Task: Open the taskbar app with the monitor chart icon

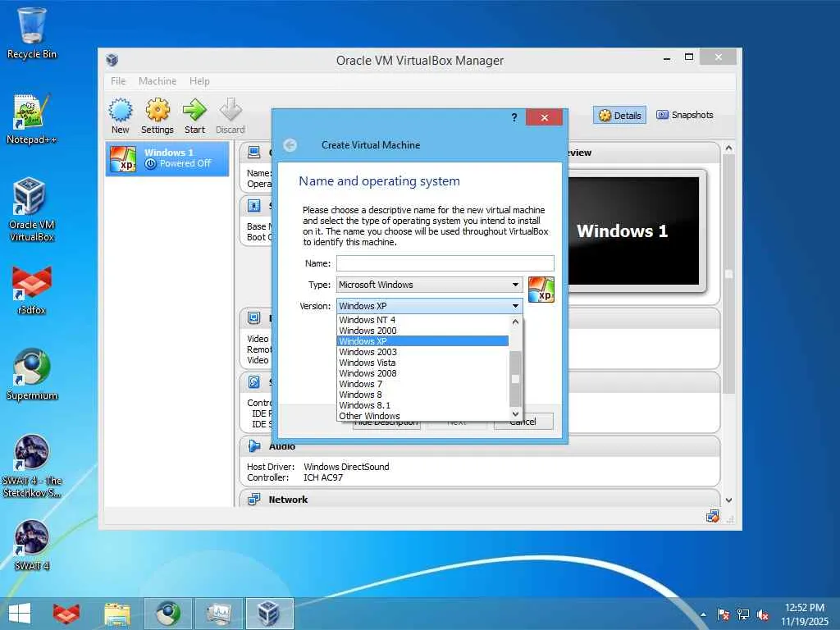Action: pos(219,614)
